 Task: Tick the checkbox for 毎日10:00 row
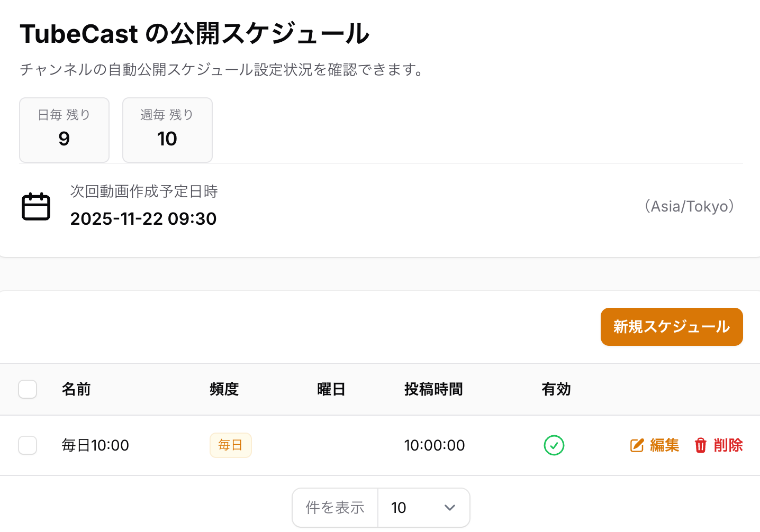pyautogui.click(x=28, y=445)
